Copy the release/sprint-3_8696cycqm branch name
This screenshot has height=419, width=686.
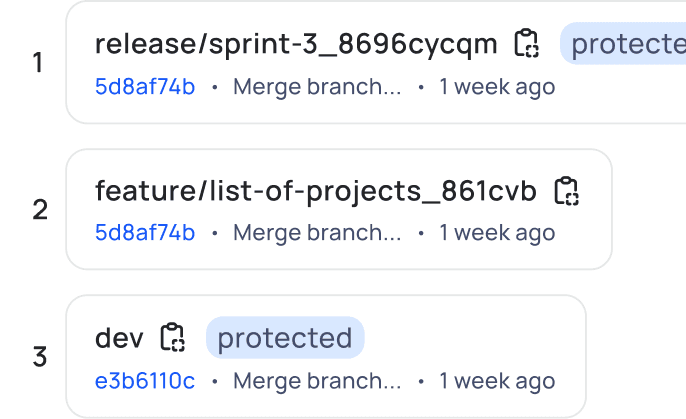pos(526,44)
